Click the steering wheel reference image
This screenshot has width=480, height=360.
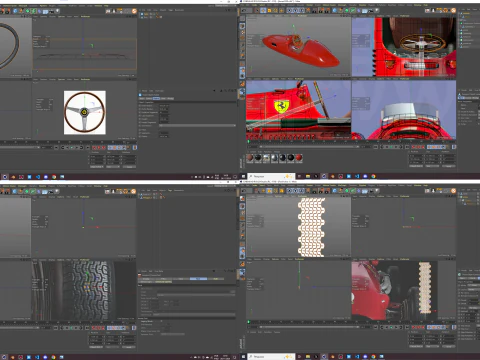pos(85,112)
